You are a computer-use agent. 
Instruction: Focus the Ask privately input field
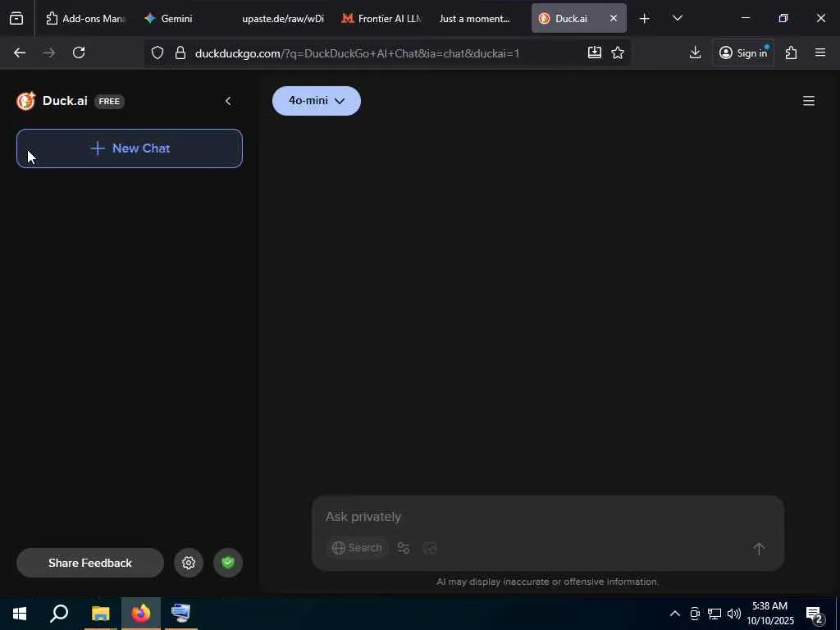click(x=546, y=517)
